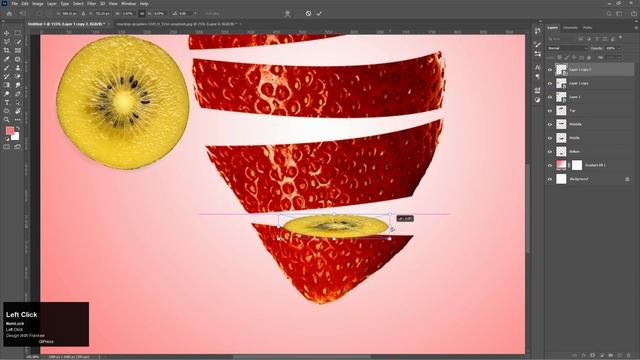This screenshot has height=360, width=640.
Task: Hide the Bottom layer
Action: pos(549,151)
